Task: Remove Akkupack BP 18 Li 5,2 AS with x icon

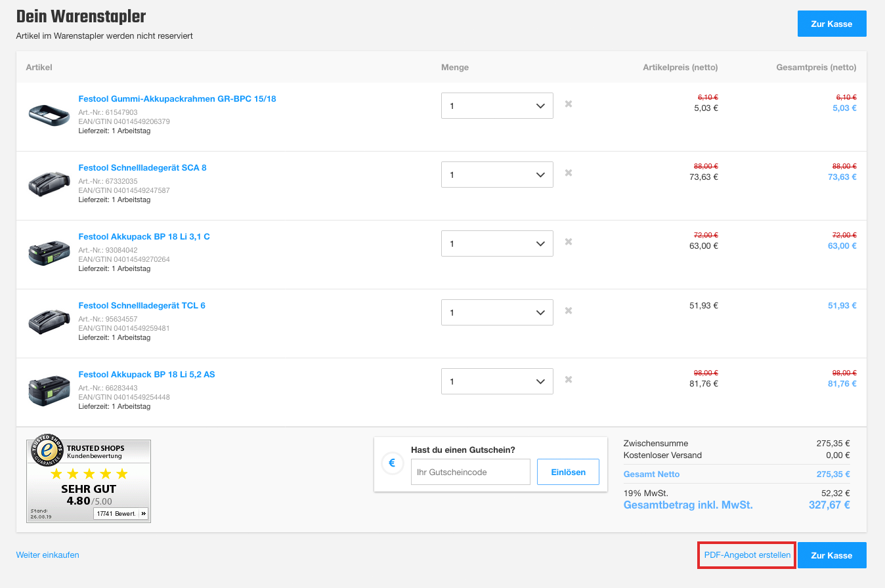Action: tap(569, 379)
